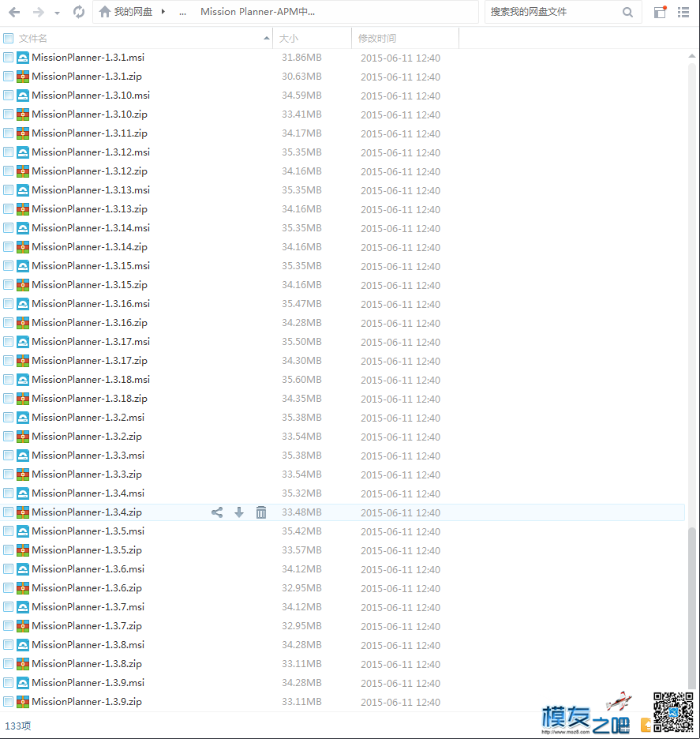Check MissionPlanner-1.3.14.zip checkbox
The width and height of the screenshot is (700, 739).
9,247
